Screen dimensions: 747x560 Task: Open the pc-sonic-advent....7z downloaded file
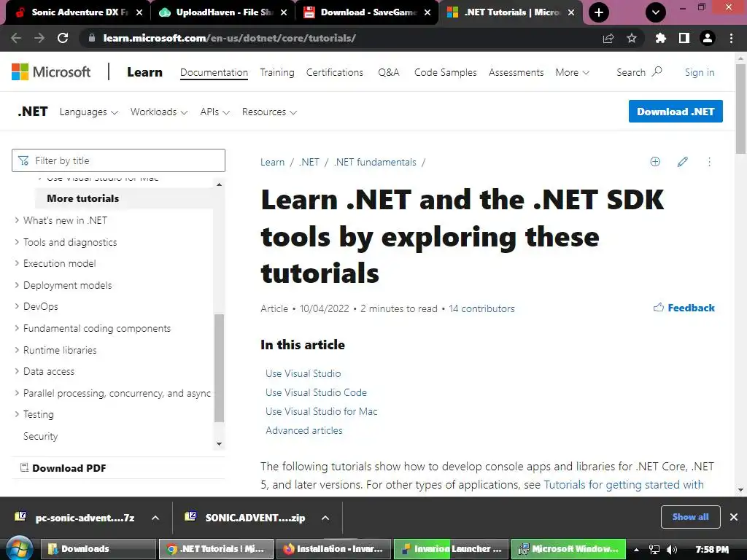click(x=75, y=518)
